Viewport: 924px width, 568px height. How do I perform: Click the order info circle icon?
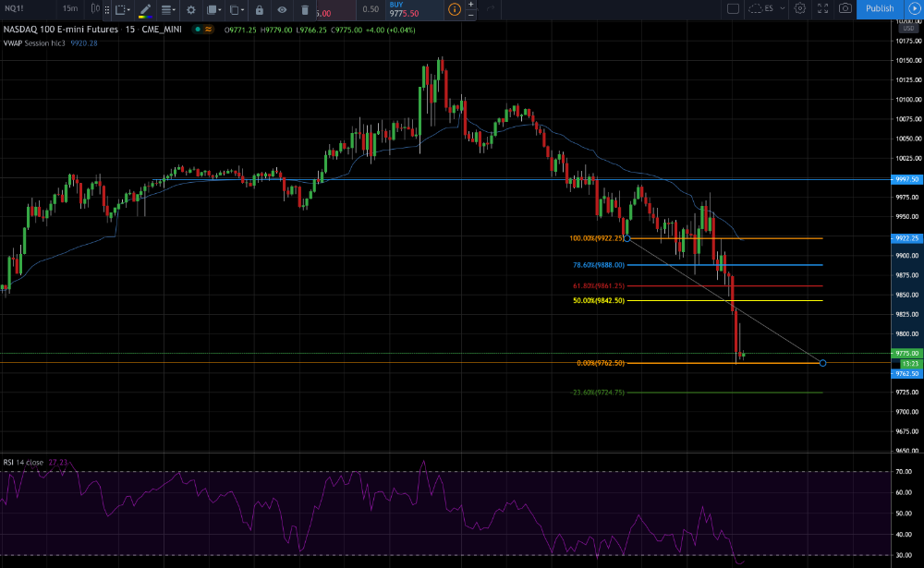coord(455,9)
